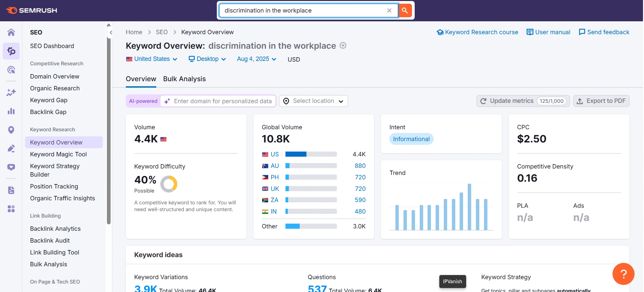Click the orange help question mark button
The height and width of the screenshot is (292, 644).
[x=623, y=274]
